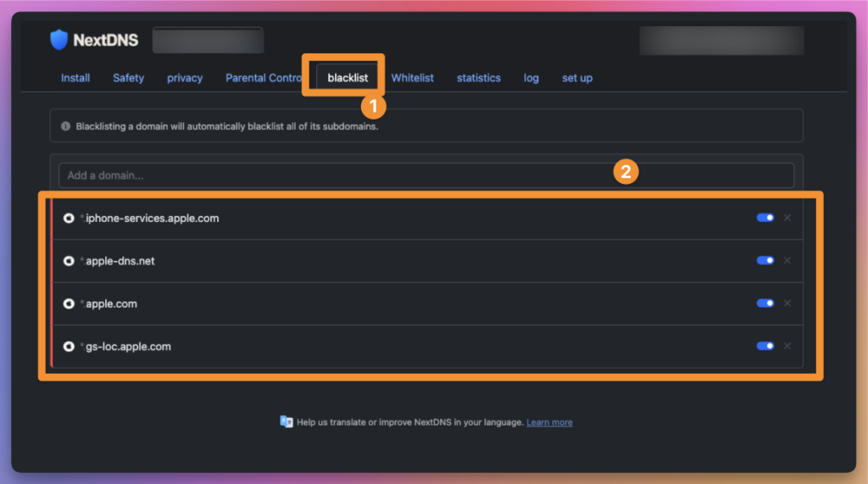Viewport: 868px width, 484px height.
Task: Turn off the *.apple.com blacklist toggle
Action: [765, 303]
